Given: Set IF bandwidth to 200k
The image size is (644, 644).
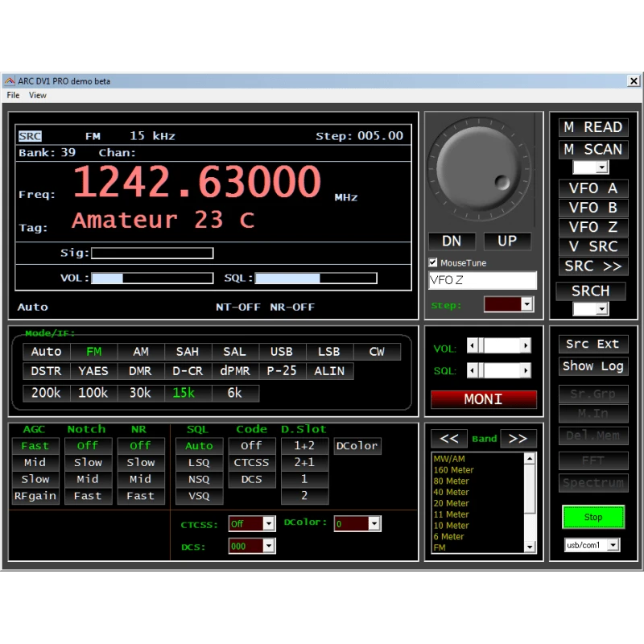Looking at the screenshot, I should (x=47, y=393).
